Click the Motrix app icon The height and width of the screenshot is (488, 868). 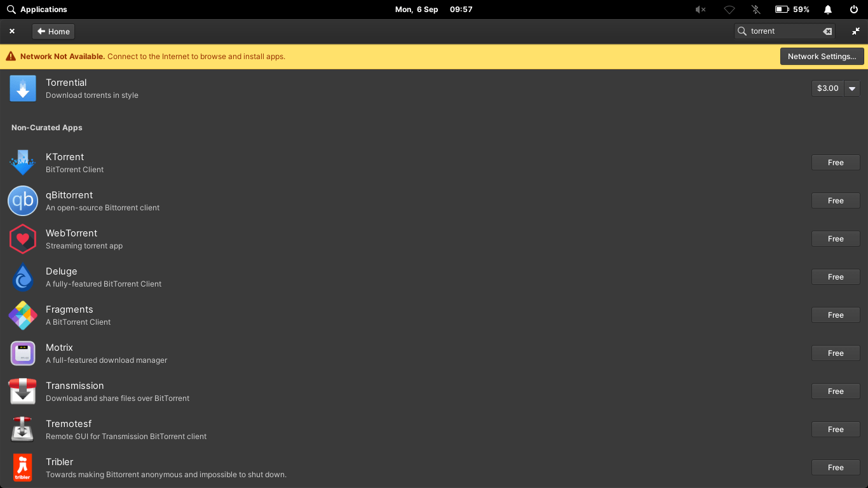pyautogui.click(x=23, y=353)
